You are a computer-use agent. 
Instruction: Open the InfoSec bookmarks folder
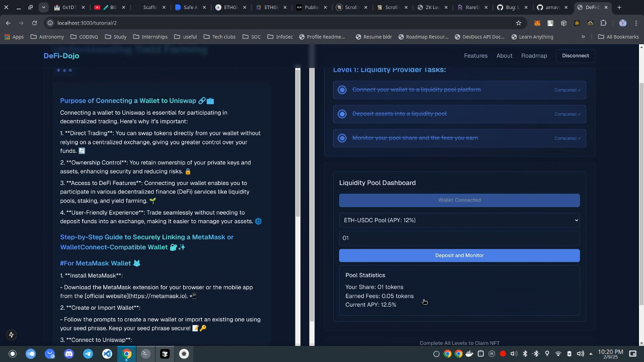(280, 37)
